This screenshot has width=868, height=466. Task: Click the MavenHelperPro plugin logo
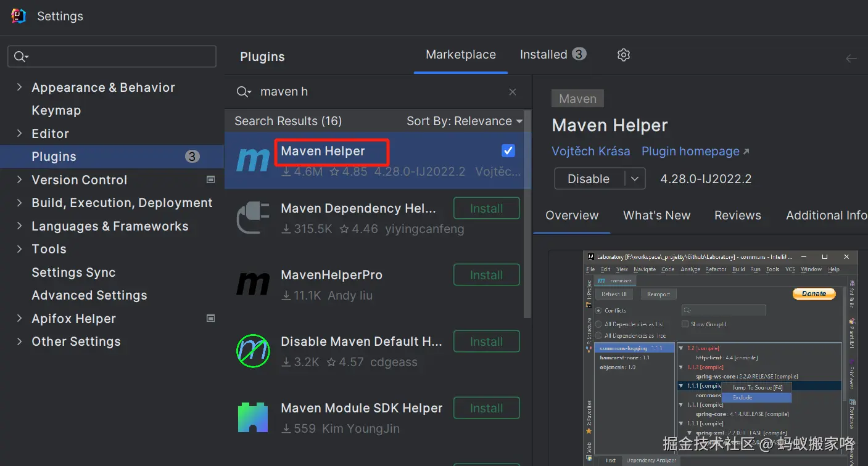click(253, 285)
